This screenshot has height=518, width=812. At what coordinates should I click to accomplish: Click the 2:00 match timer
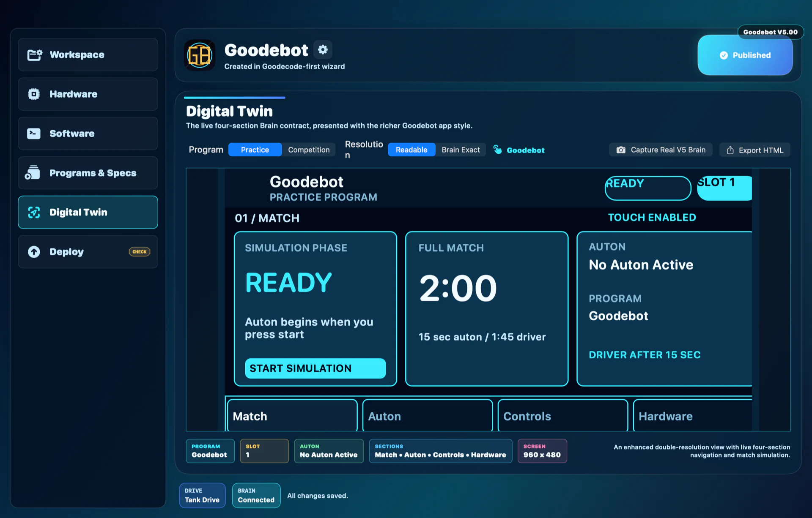tap(458, 288)
